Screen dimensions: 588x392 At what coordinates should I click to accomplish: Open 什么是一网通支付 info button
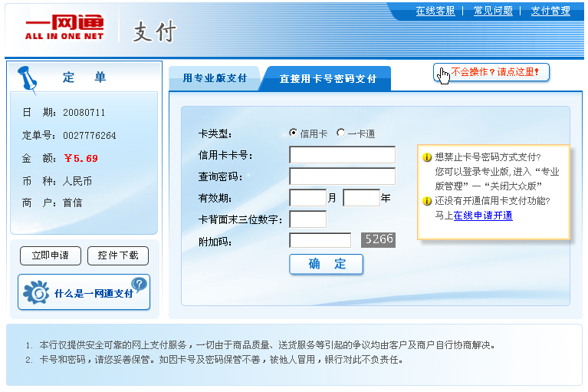click(x=84, y=292)
